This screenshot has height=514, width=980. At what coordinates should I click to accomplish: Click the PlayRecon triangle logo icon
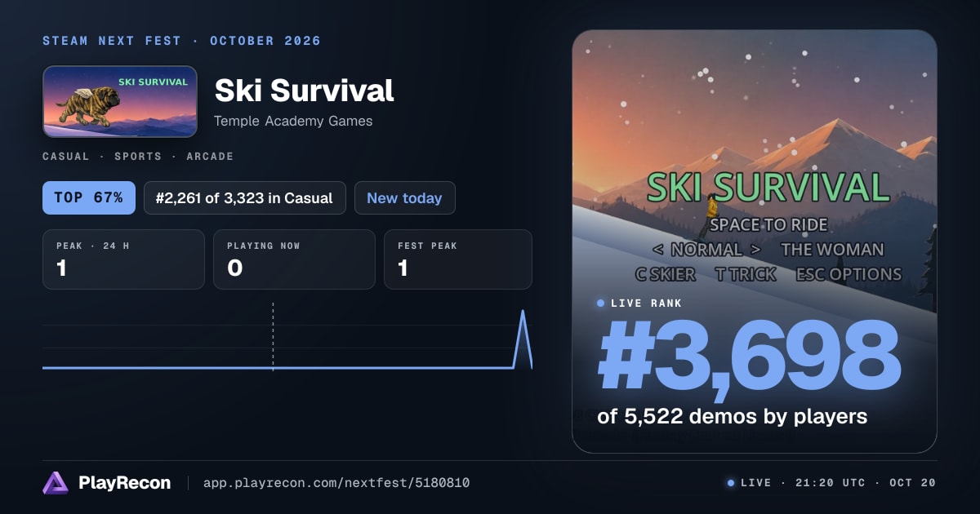click(x=56, y=483)
